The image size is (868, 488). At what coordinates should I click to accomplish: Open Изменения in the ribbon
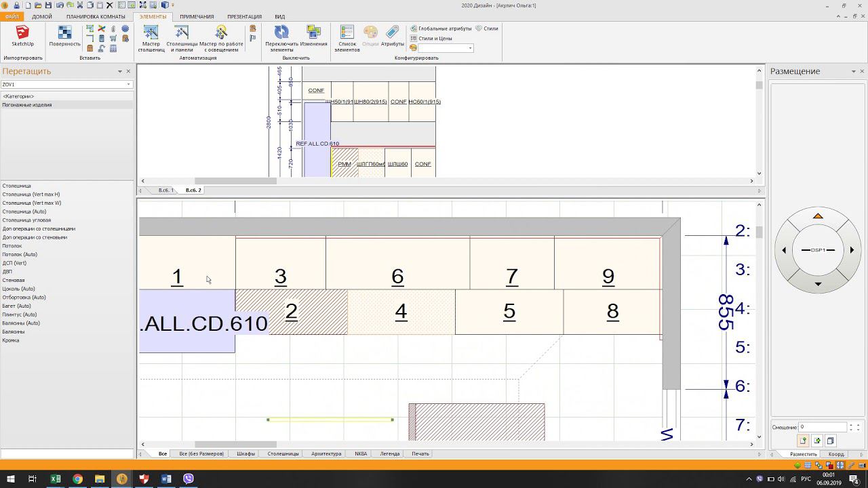pos(313,37)
